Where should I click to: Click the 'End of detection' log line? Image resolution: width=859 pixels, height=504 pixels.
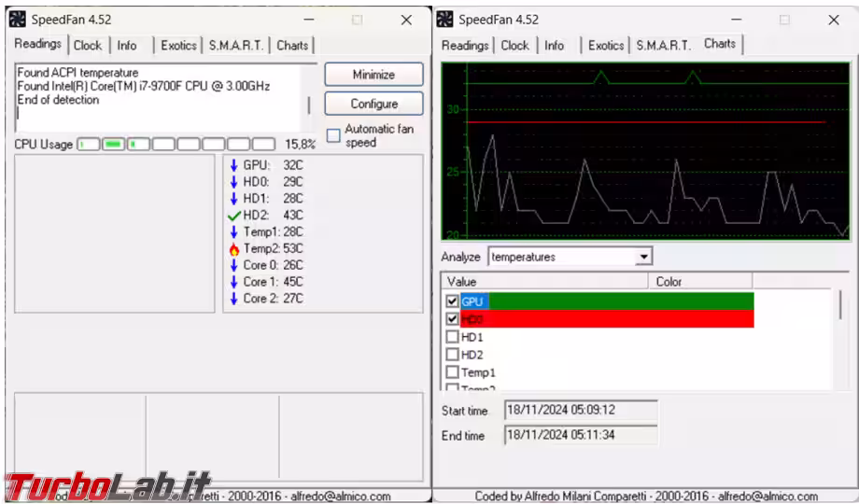coord(58,100)
